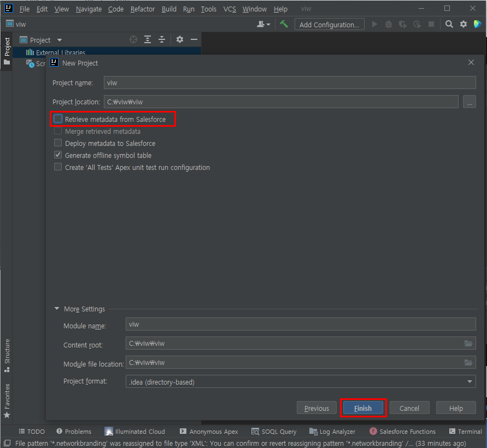The height and width of the screenshot is (448, 487).
Task: Click the Stop square icon
Action: [431, 24]
